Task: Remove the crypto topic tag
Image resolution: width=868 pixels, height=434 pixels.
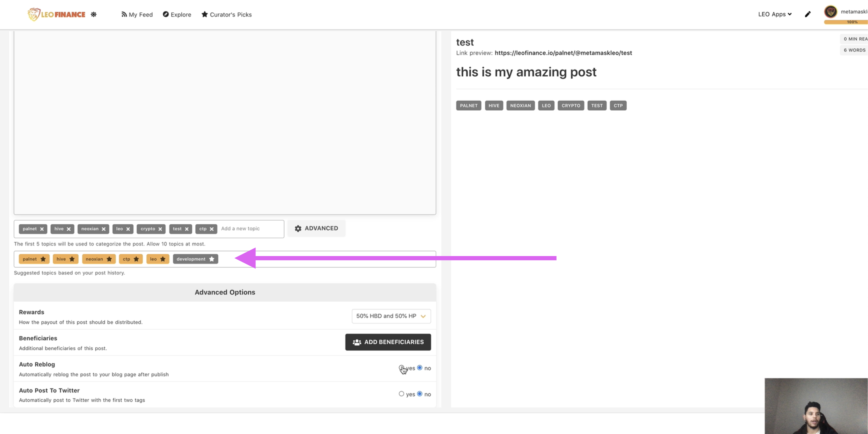Action: pyautogui.click(x=160, y=229)
